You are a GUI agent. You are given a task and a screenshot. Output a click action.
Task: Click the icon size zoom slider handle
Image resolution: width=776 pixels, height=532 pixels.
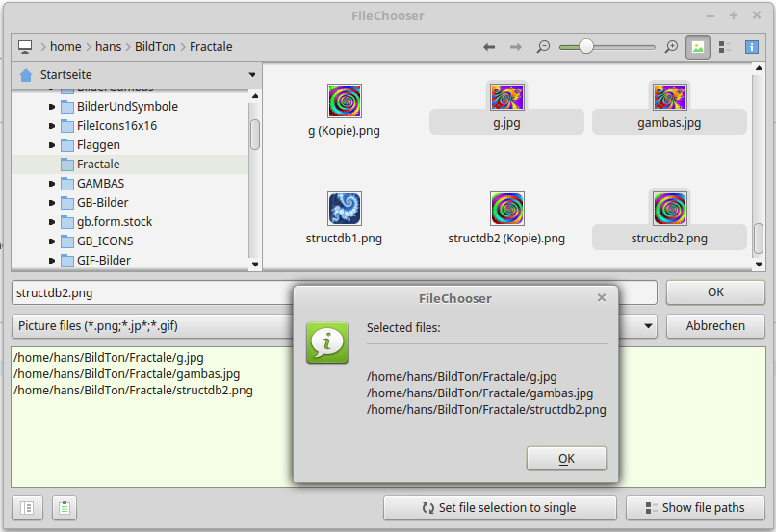[585, 47]
